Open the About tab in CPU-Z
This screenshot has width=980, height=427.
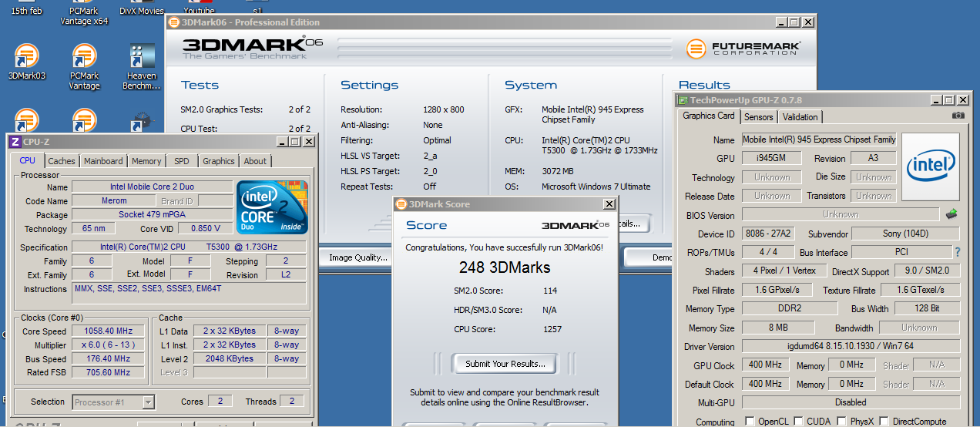(x=255, y=161)
